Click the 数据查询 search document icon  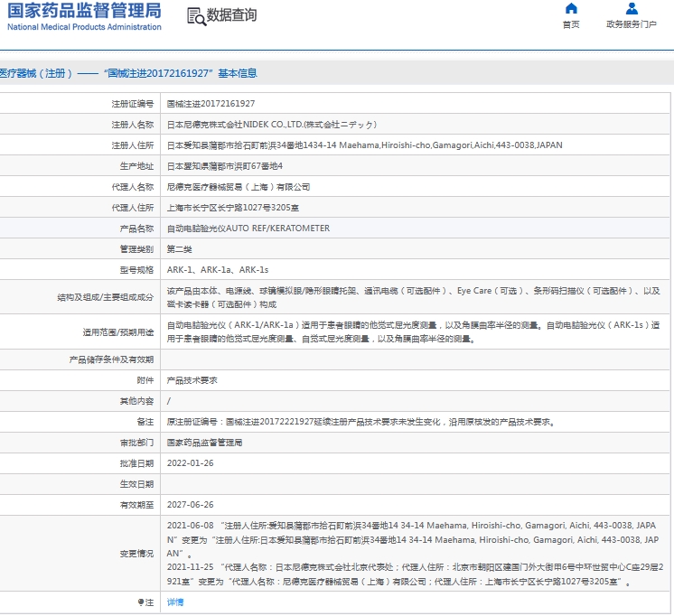point(196,16)
